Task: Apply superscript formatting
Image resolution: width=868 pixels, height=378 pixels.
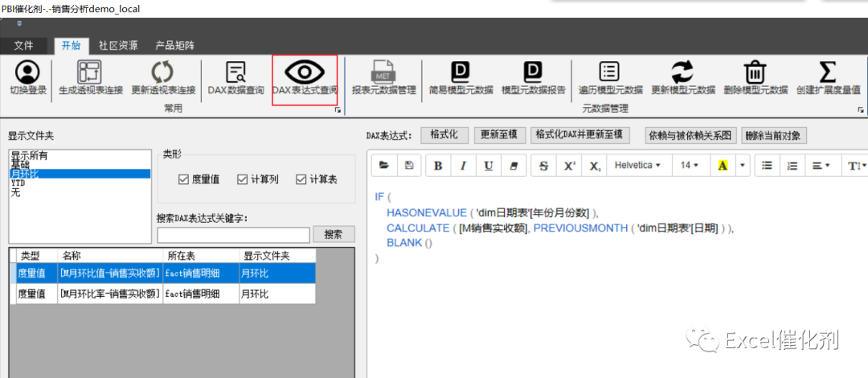Action: pos(569,165)
